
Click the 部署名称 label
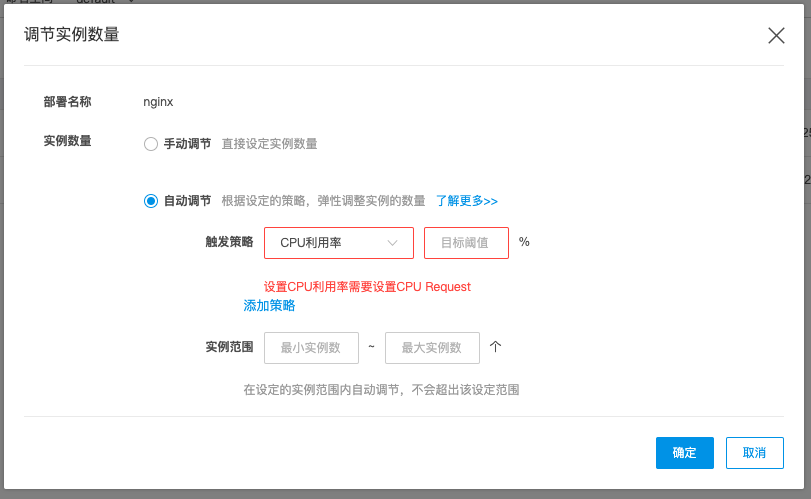coord(67,102)
